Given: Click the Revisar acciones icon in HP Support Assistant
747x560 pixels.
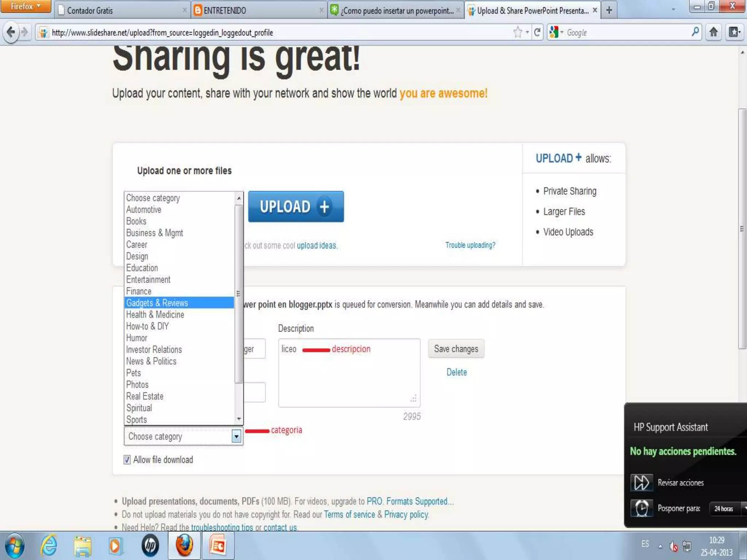Looking at the screenshot, I should (x=641, y=482).
